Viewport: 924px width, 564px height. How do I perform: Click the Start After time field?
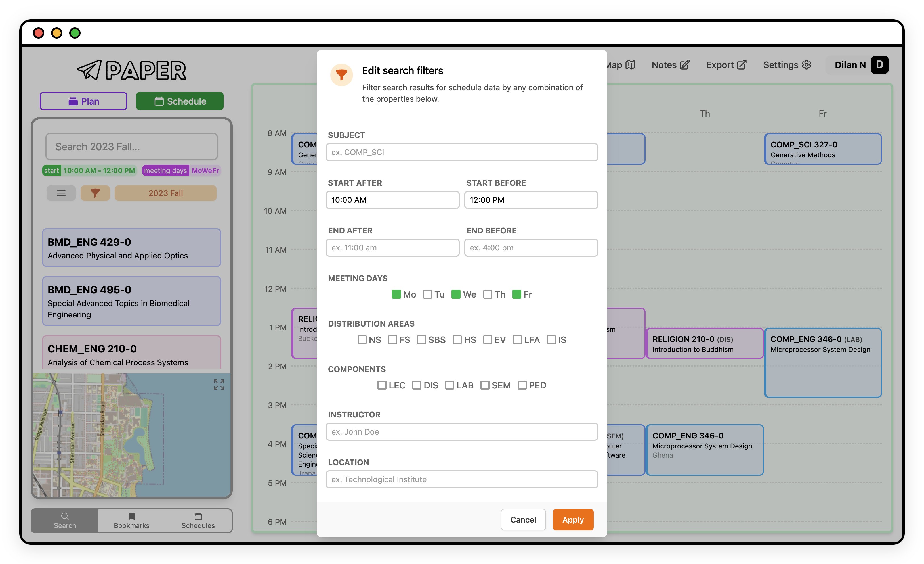point(392,200)
